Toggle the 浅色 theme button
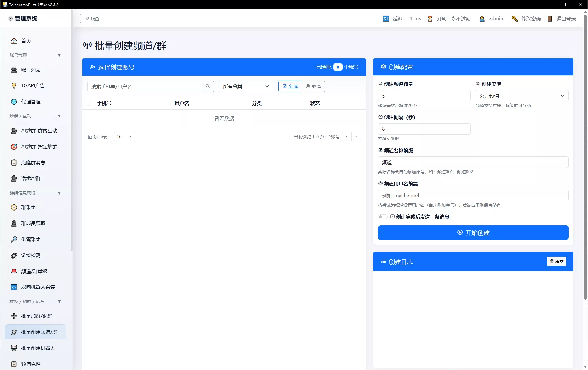Screen dimensions: 588x370 (x=92, y=18)
